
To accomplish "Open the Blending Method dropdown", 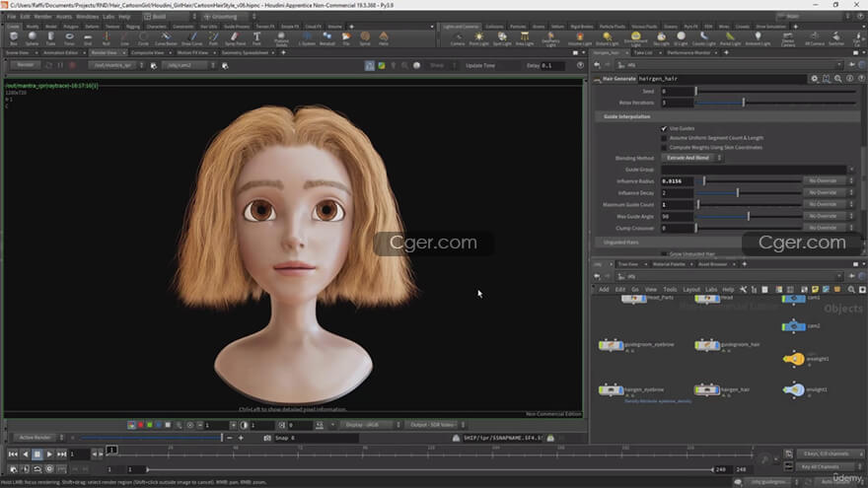I will [x=691, y=158].
